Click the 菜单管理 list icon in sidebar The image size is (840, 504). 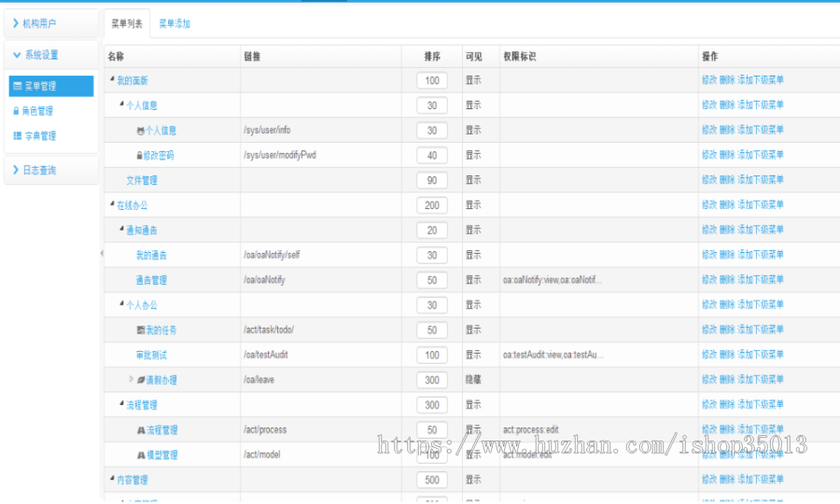pyautogui.click(x=18, y=86)
